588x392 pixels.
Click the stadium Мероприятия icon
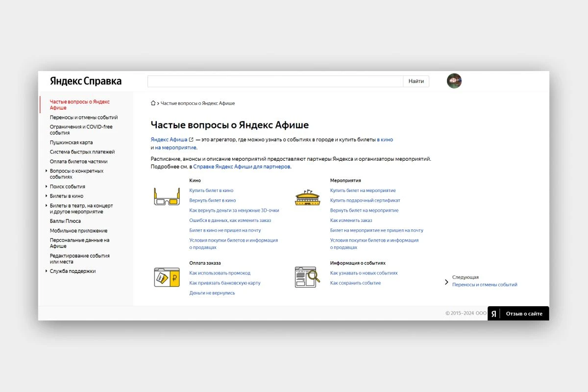point(307,197)
